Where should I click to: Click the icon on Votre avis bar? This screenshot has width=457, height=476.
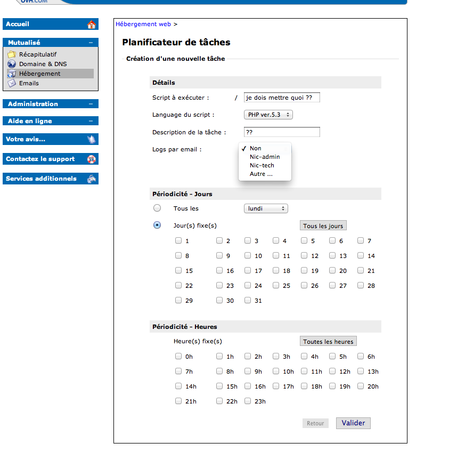[91, 139]
